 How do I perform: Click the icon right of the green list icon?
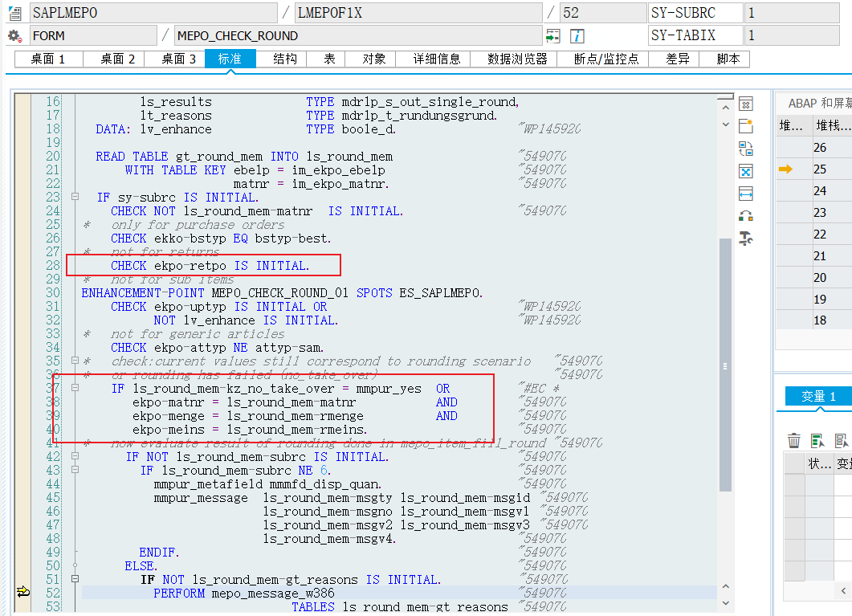(841, 440)
